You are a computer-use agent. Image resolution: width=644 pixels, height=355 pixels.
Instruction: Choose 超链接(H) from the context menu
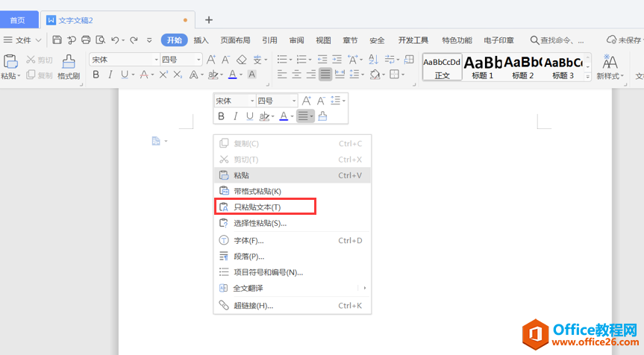[254, 305]
